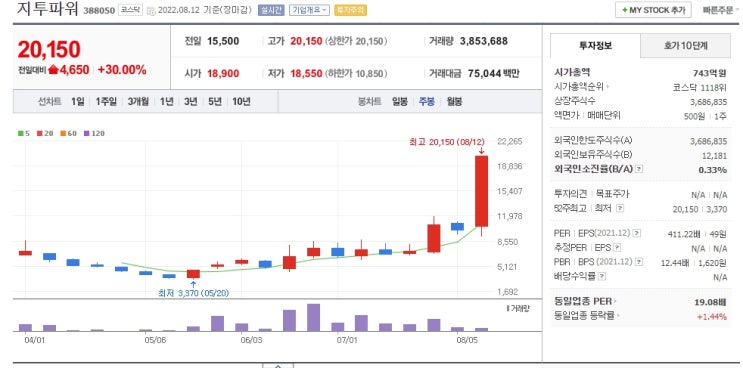The width and height of the screenshot is (743, 368).
Task: Open help icon next to PBR BPS(2021.12)
Action: point(640,262)
